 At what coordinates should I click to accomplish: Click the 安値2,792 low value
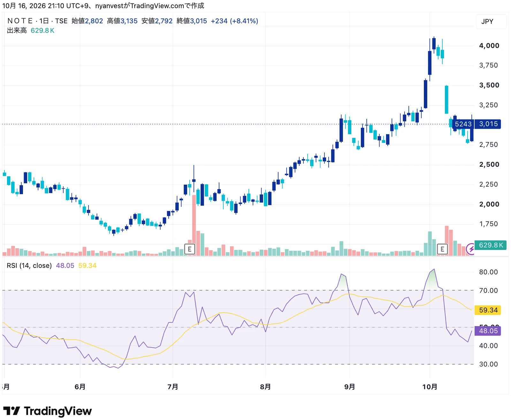tap(157, 21)
